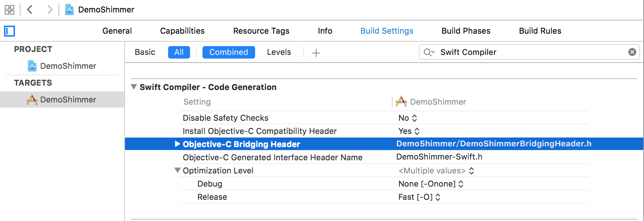Click the Setting column header

(x=197, y=102)
